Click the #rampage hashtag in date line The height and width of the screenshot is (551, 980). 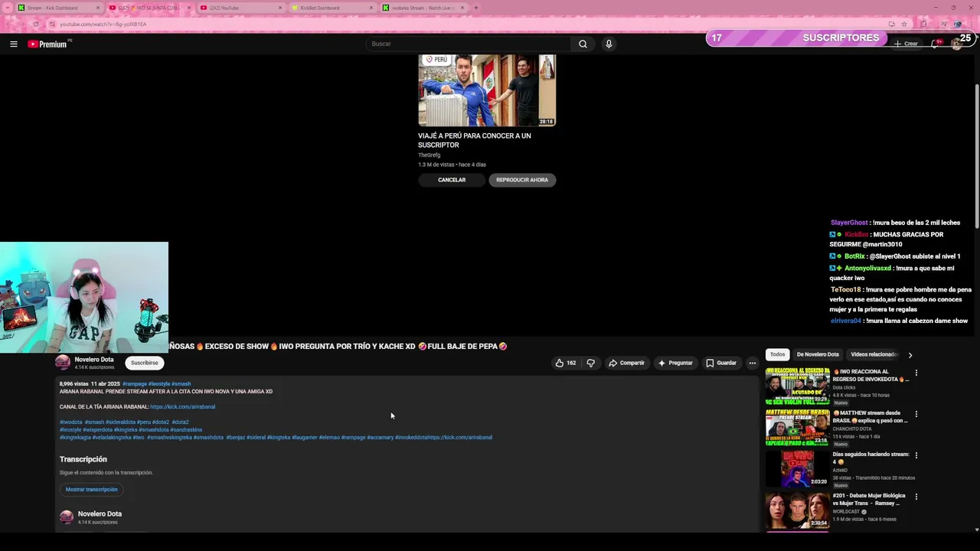tap(134, 384)
